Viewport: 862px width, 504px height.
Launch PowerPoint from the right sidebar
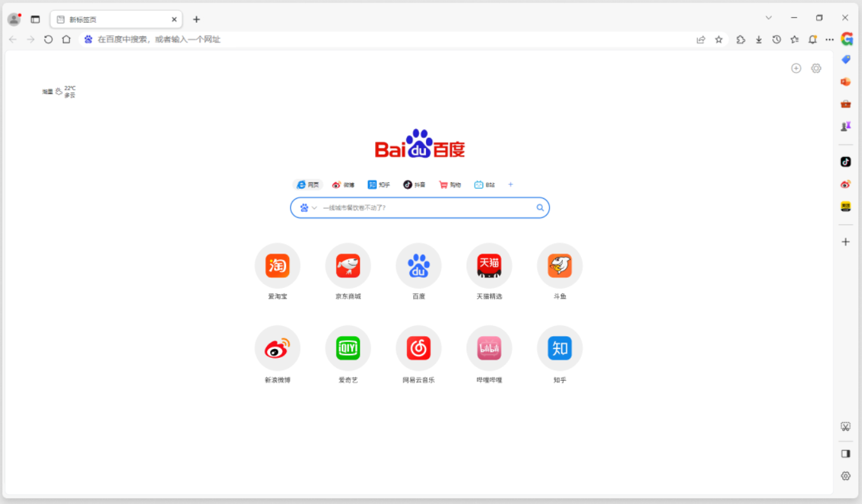coord(845,81)
